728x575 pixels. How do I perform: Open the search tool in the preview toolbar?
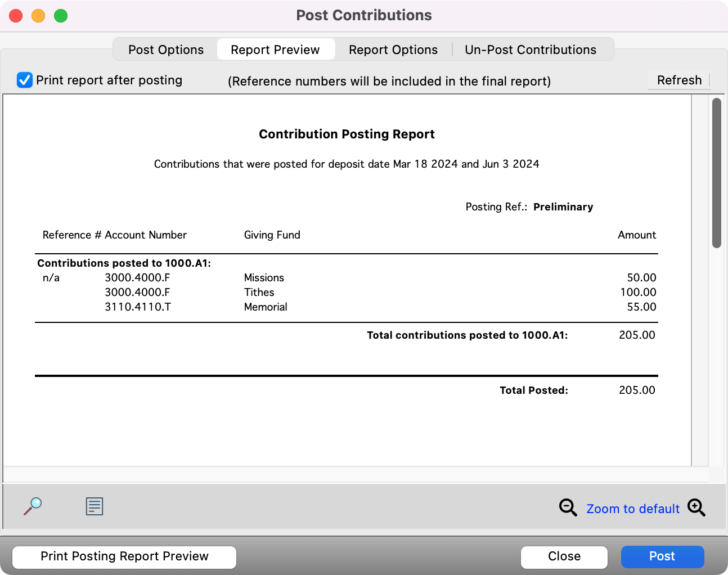click(x=33, y=506)
